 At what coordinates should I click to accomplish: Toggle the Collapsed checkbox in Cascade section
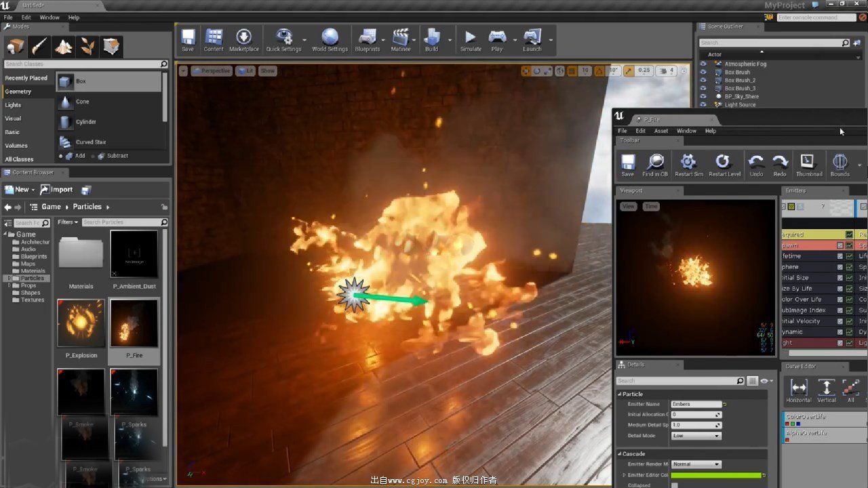[x=675, y=485]
